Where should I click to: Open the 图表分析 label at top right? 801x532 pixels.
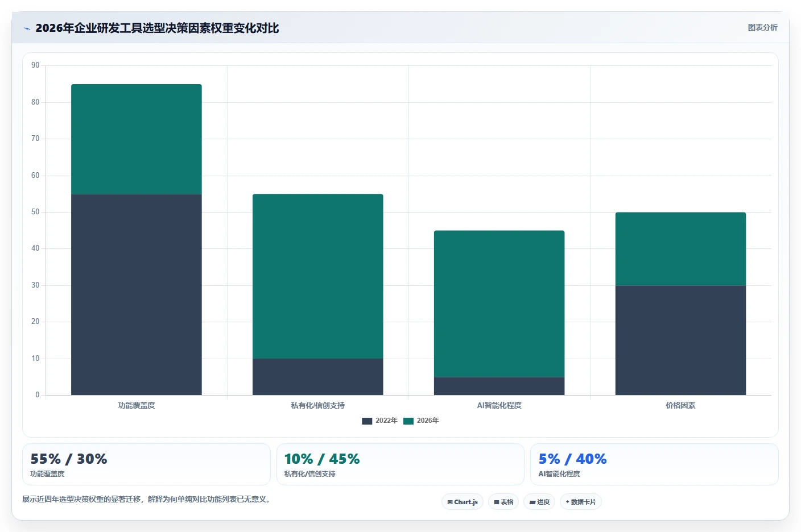tap(762, 27)
